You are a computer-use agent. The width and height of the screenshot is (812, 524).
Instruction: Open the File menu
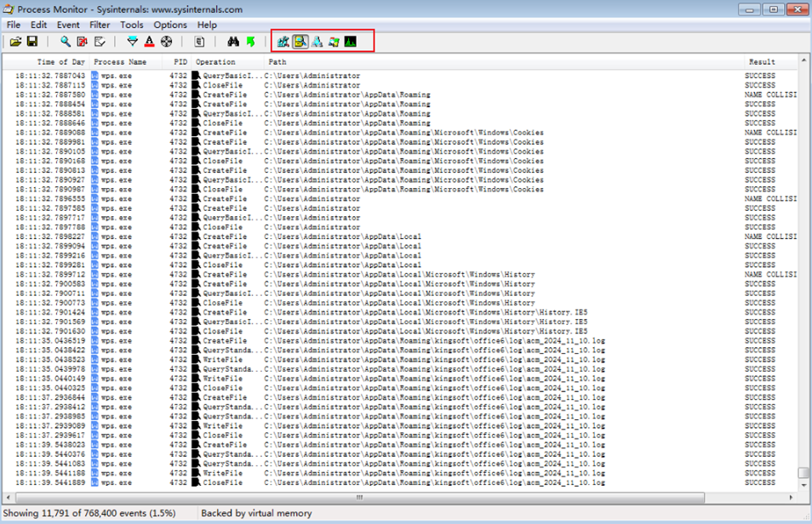tap(14, 25)
